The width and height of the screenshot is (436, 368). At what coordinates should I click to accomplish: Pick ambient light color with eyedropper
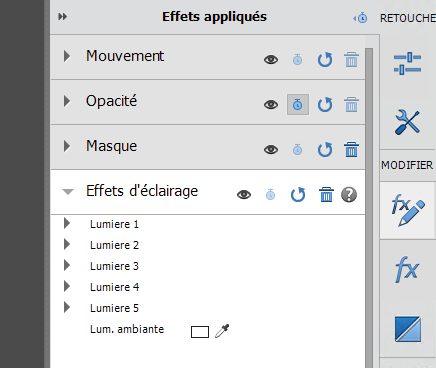(222, 331)
